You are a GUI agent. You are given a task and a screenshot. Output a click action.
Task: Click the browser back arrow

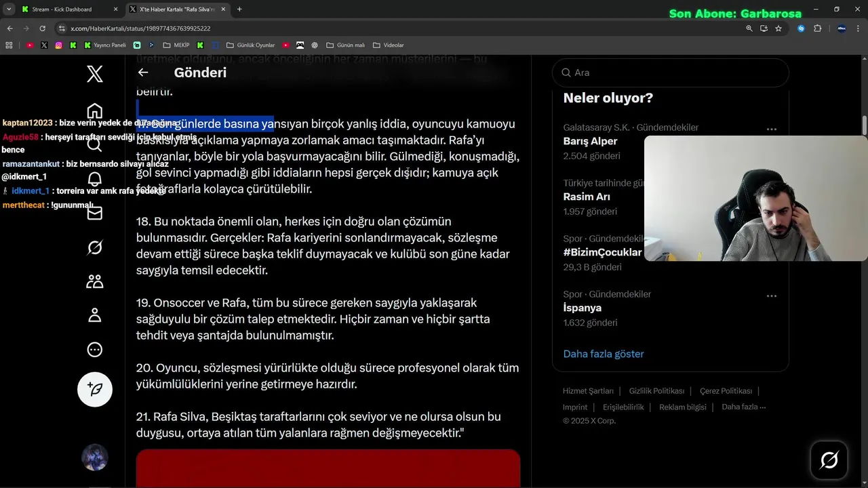(9, 28)
